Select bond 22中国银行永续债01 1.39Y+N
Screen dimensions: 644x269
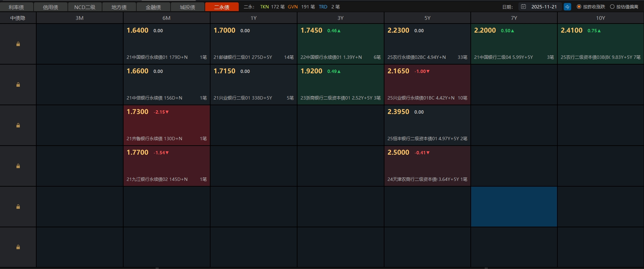pyautogui.click(x=331, y=57)
